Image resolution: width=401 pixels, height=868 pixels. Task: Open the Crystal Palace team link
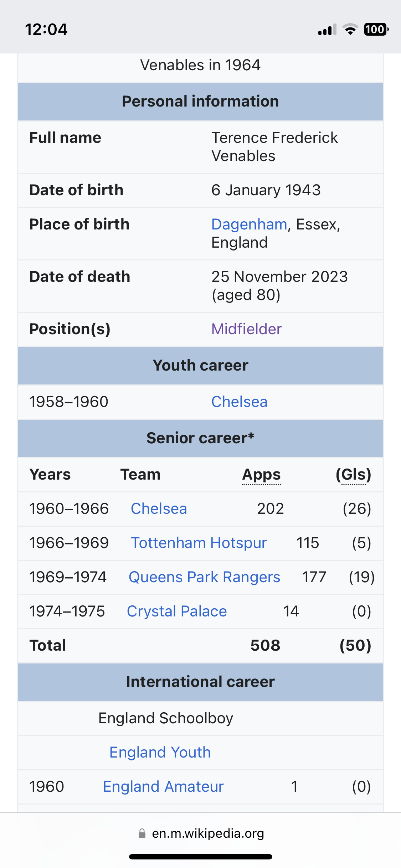tap(177, 611)
